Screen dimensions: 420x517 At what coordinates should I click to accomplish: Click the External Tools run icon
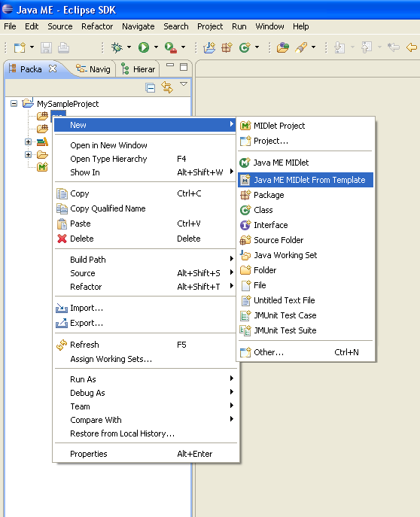click(x=170, y=48)
